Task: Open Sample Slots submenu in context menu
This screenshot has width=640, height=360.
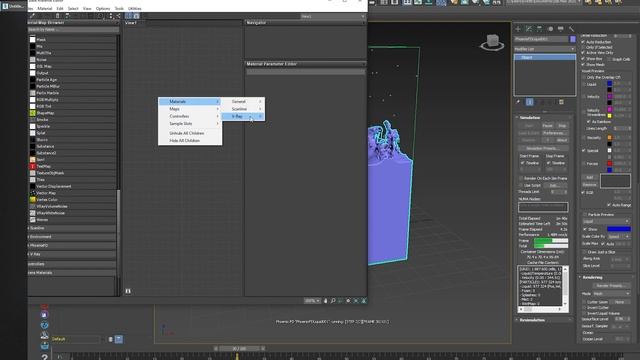Action: 190,124
